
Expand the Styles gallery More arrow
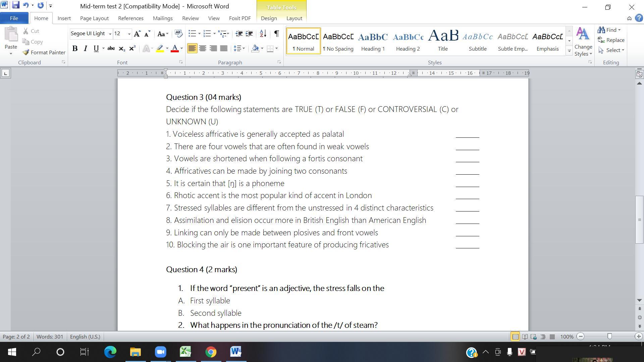click(569, 51)
